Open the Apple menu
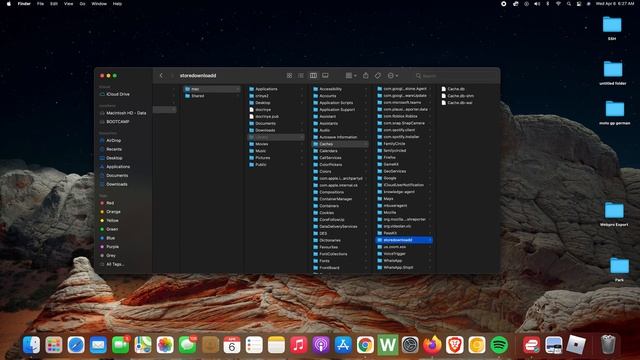 coord(9,4)
